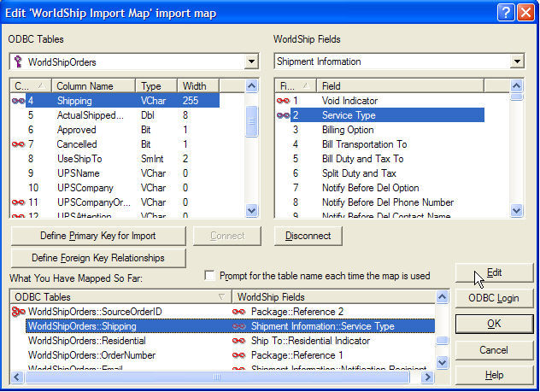Select the Billing Option field

click(380, 130)
